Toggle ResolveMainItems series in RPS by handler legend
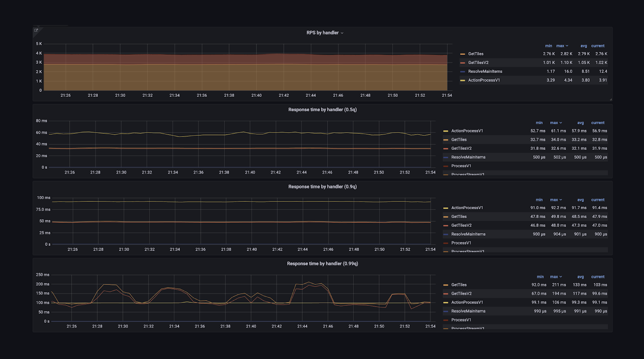The height and width of the screenshot is (359, 644). tap(485, 72)
